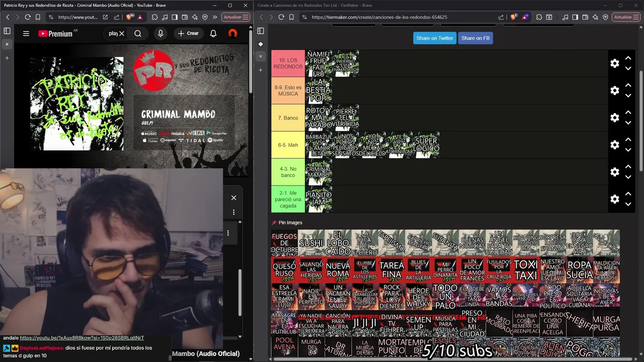644x362 pixels.
Task: Close the YouTube side panel with X
Action: (x=233, y=198)
